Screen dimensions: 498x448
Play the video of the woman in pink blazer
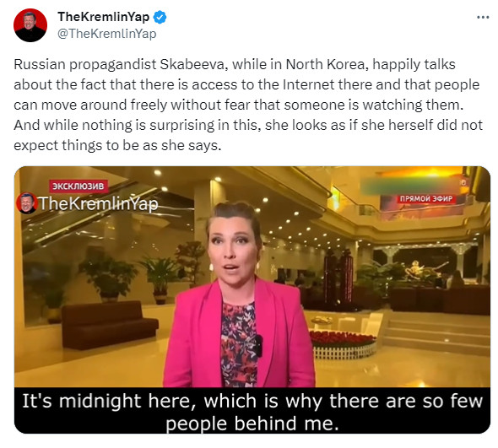click(x=252, y=300)
